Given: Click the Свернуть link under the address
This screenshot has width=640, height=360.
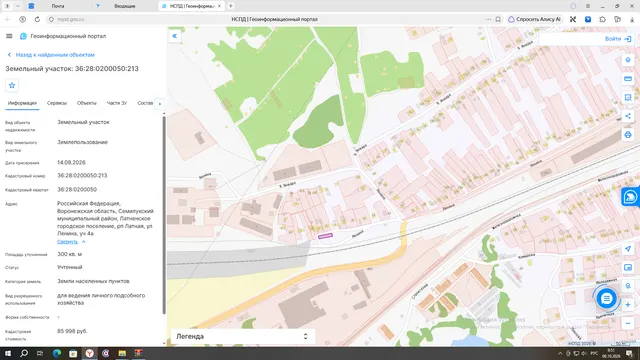Looking at the screenshot, I should (x=67, y=242).
